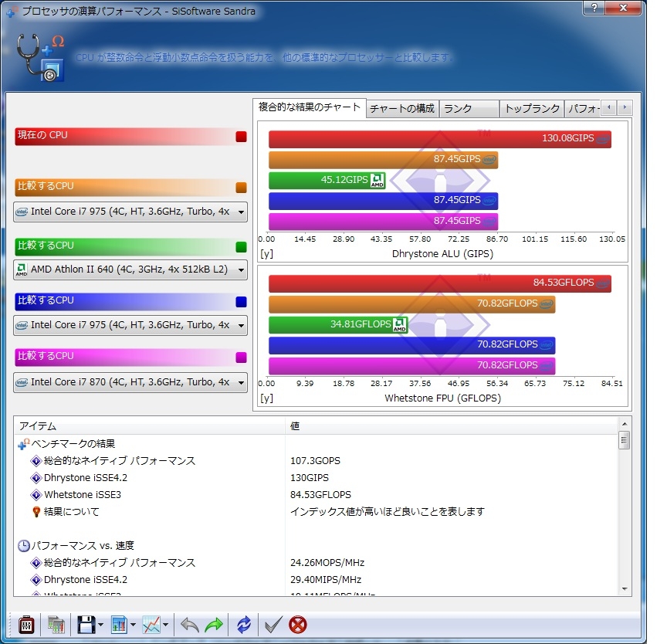Switch to トップランク tab
667x644 pixels.
click(x=532, y=109)
